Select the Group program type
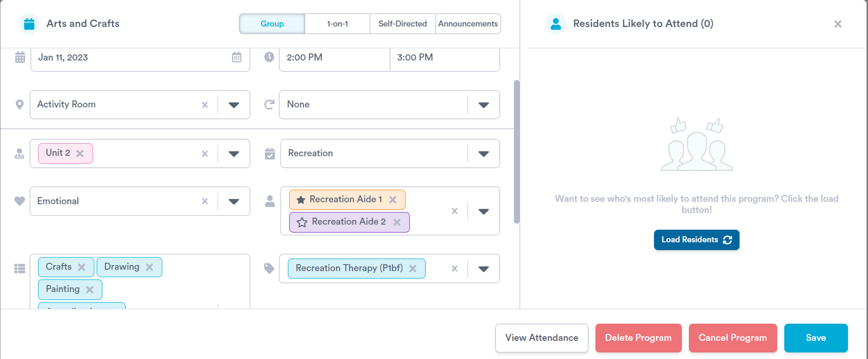Image resolution: width=868 pixels, height=359 pixels. [272, 24]
